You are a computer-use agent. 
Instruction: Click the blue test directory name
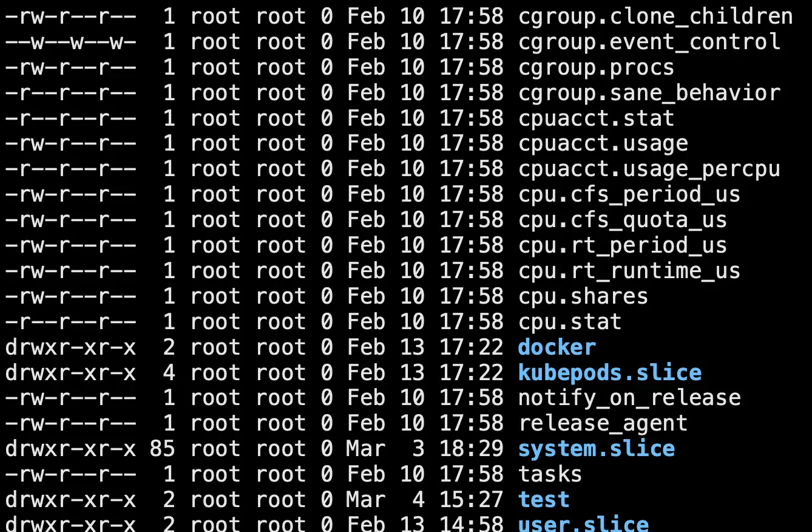point(544,500)
